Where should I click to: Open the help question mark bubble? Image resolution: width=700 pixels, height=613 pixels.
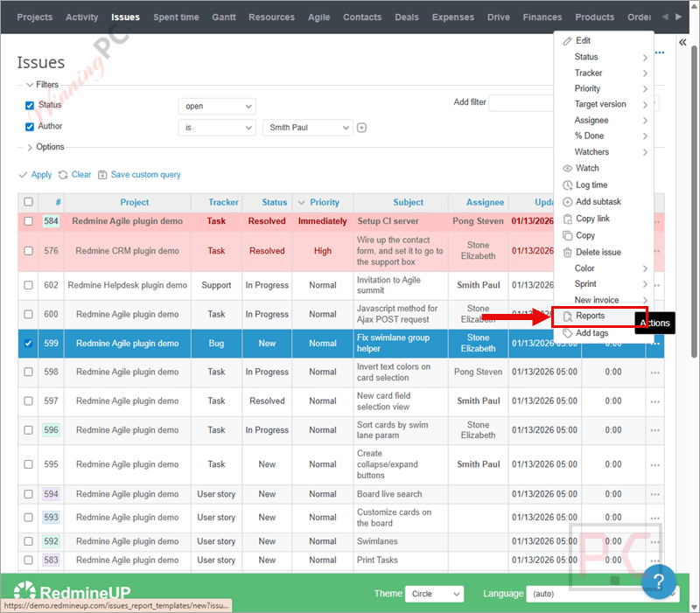(x=659, y=582)
